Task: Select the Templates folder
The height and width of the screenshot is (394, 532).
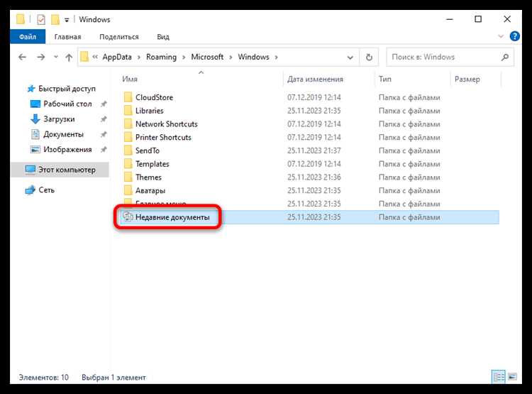Action: pyautogui.click(x=152, y=164)
